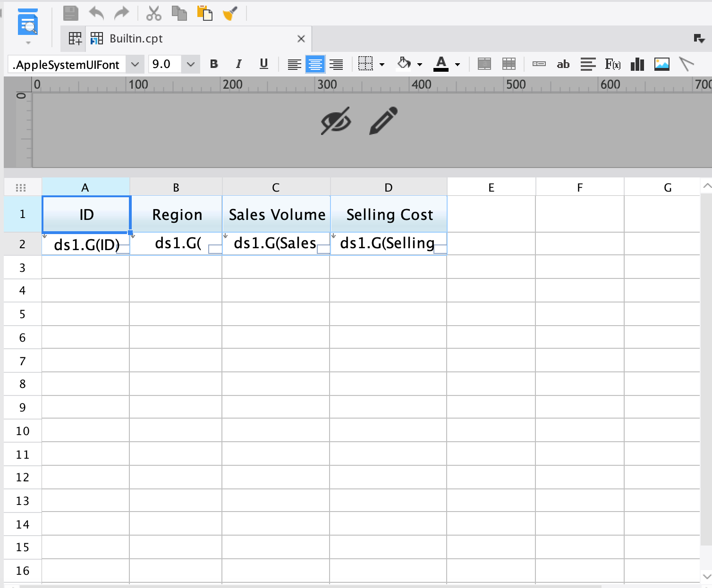
Task: Toggle italic formatting
Action: click(238, 64)
